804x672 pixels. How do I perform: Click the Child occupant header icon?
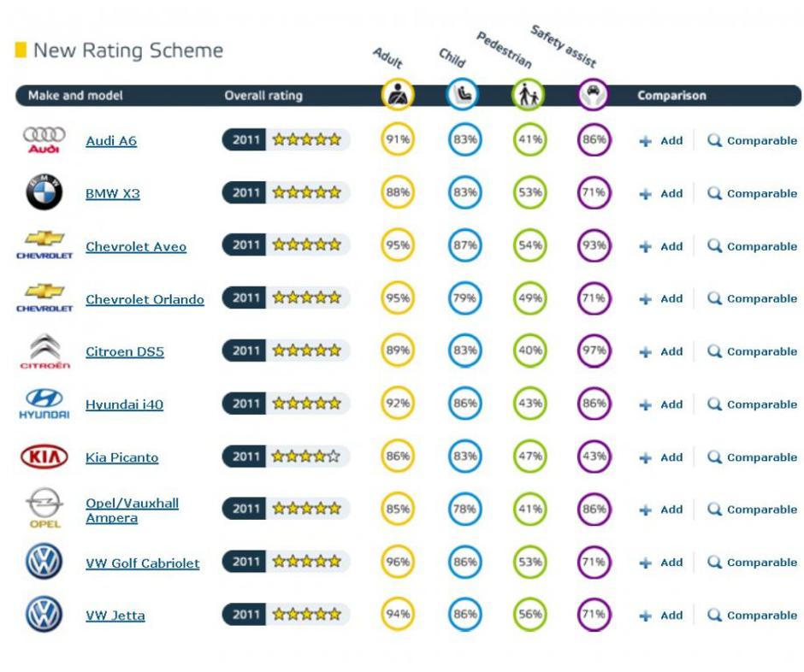[x=463, y=94]
